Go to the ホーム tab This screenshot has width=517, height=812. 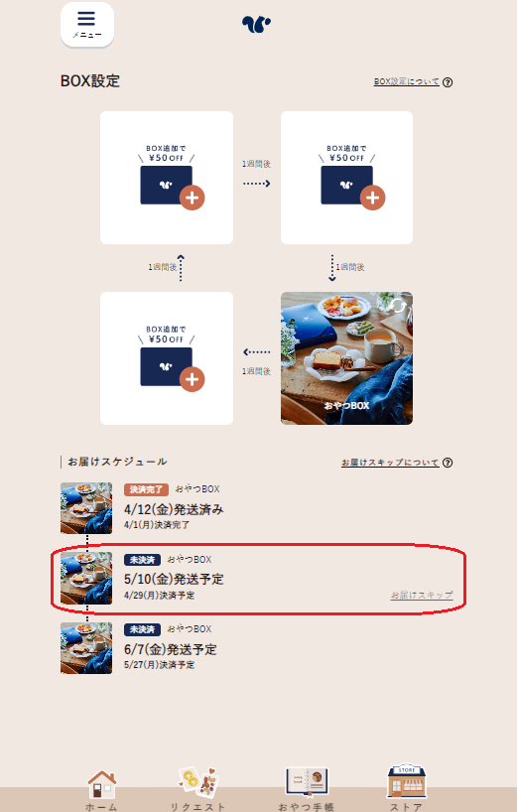click(x=101, y=790)
